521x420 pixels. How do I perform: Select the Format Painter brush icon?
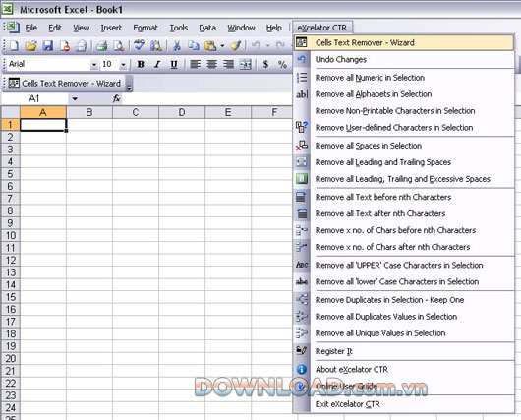tap(235, 45)
